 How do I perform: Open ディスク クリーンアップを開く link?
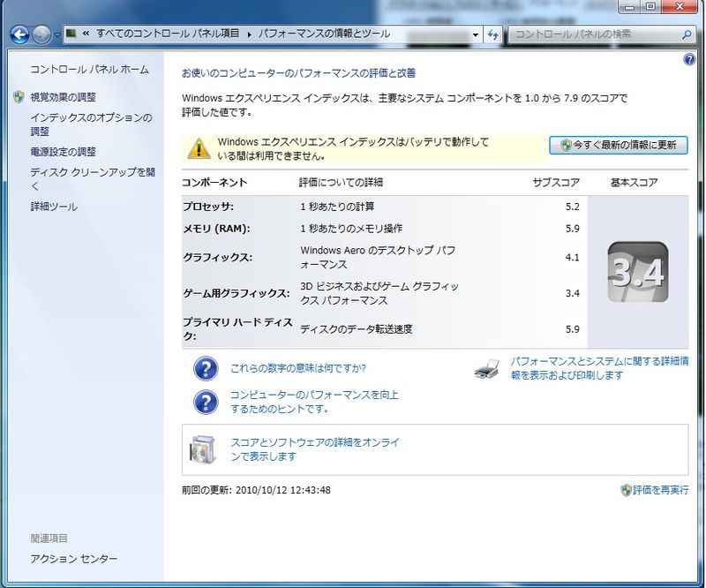[x=93, y=179]
